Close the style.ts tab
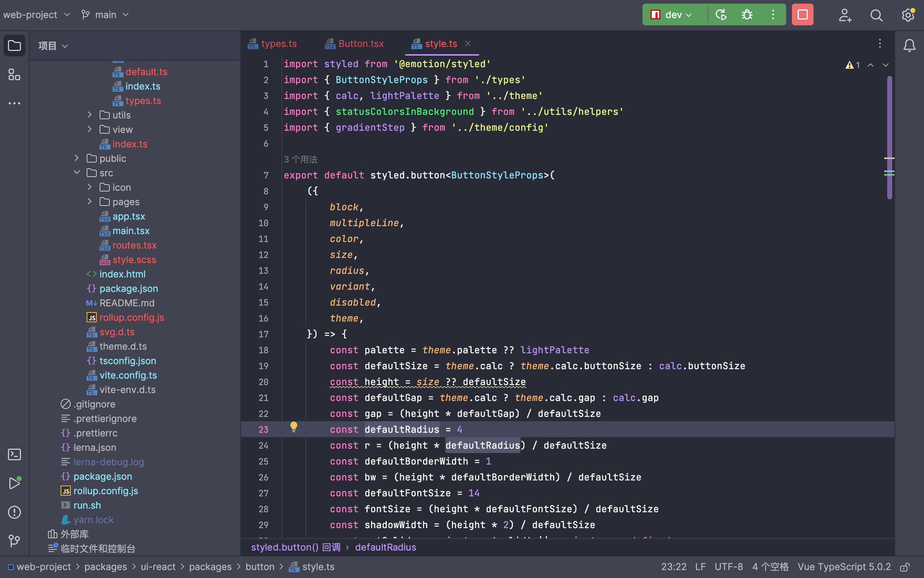 point(468,44)
